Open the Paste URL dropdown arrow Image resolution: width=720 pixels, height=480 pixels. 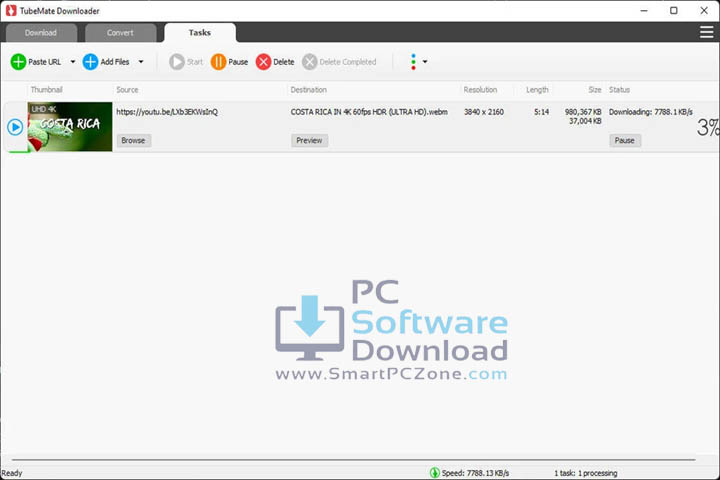coord(73,62)
